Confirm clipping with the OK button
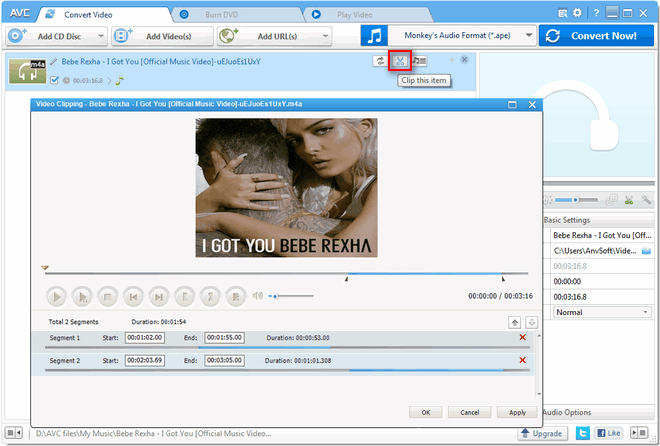Screen dimensions: 660x446 (x=426, y=412)
